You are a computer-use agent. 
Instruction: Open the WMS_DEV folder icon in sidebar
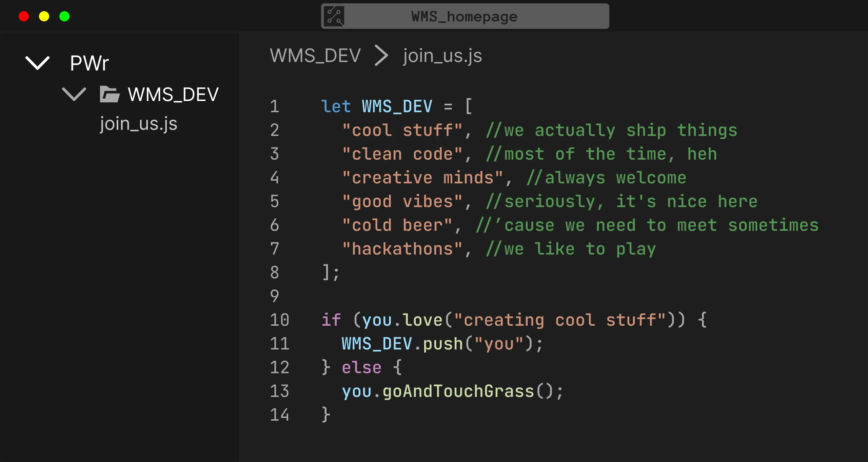pyautogui.click(x=109, y=94)
